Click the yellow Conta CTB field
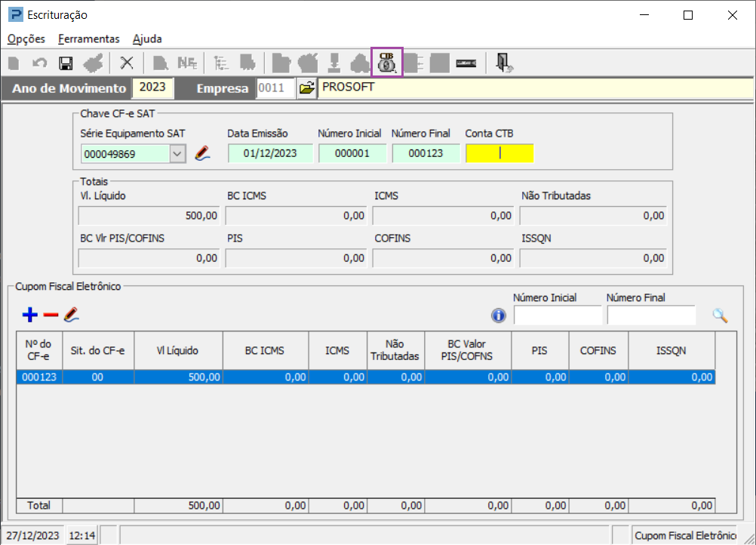The image size is (756, 545). pyautogui.click(x=499, y=153)
